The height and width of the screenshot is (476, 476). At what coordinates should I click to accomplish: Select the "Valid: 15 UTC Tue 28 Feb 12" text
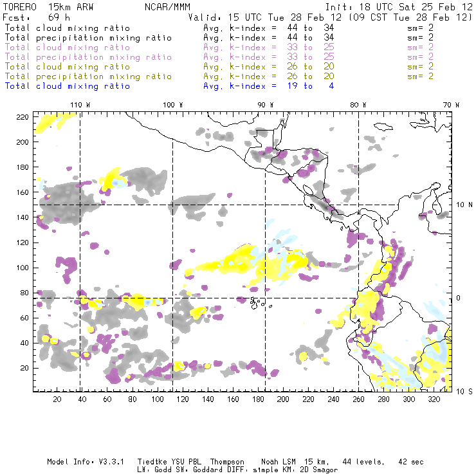tap(265, 17)
